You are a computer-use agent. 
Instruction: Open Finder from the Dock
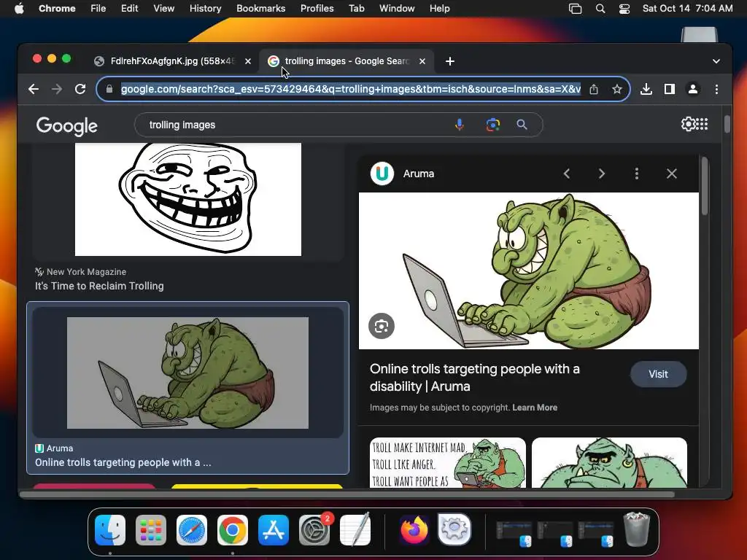(x=110, y=530)
